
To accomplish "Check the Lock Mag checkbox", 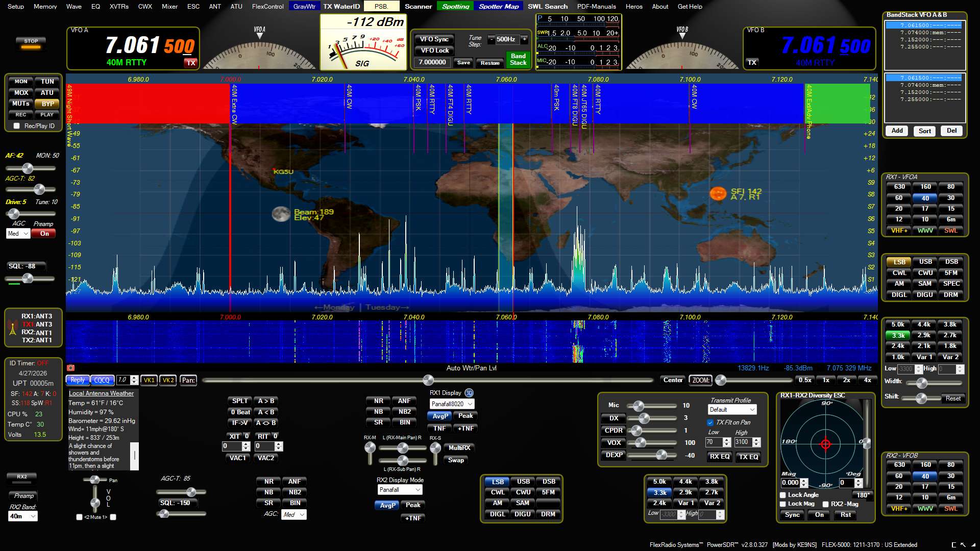I will [783, 504].
